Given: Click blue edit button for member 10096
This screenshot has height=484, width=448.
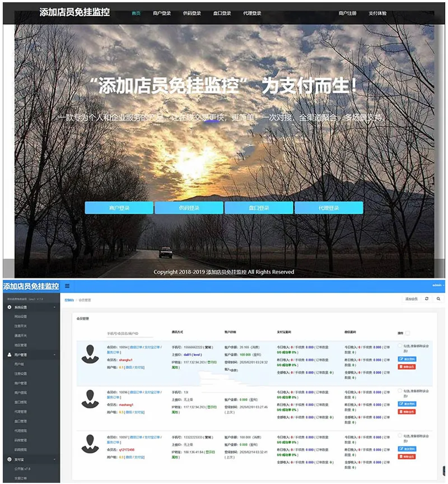Looking at the screenshot, I should pos(407,404).
